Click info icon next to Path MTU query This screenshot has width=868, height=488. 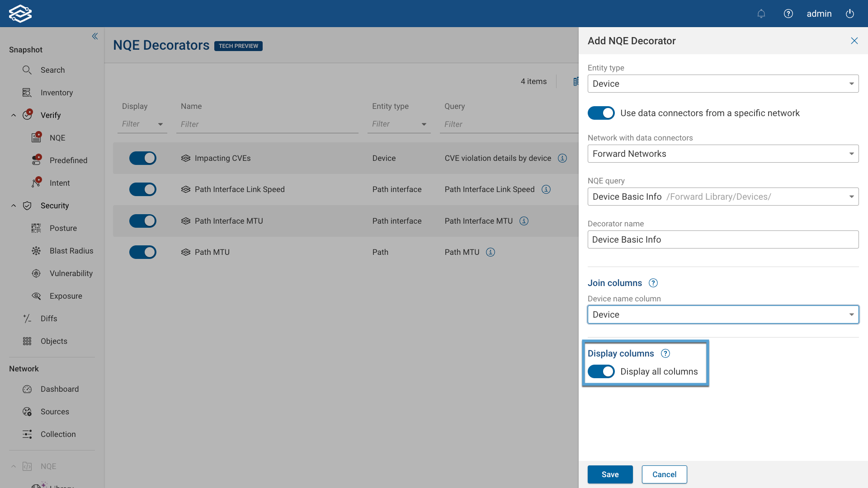click(491, 252)
